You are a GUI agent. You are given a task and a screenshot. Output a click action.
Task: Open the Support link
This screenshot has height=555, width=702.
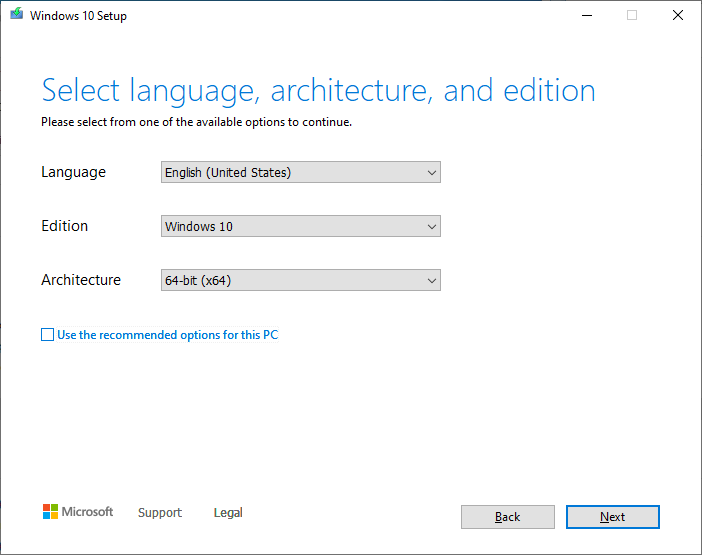coord(160,513)
